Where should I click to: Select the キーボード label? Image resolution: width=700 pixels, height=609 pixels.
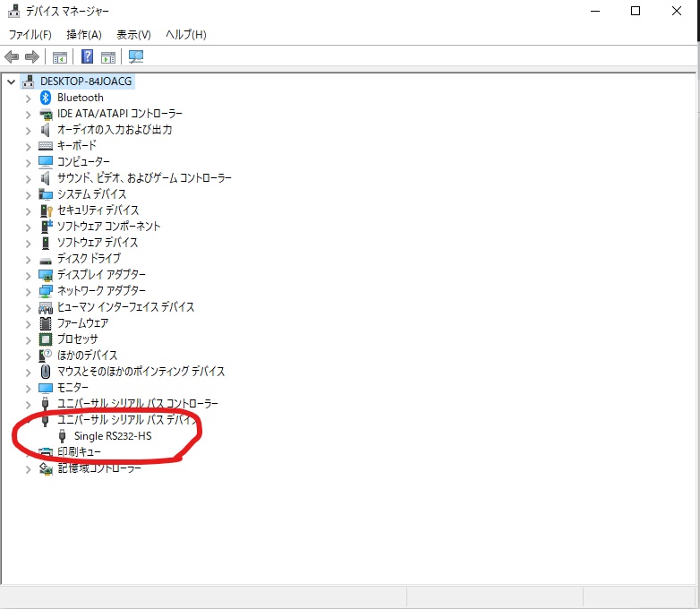[x=77, y=146]
